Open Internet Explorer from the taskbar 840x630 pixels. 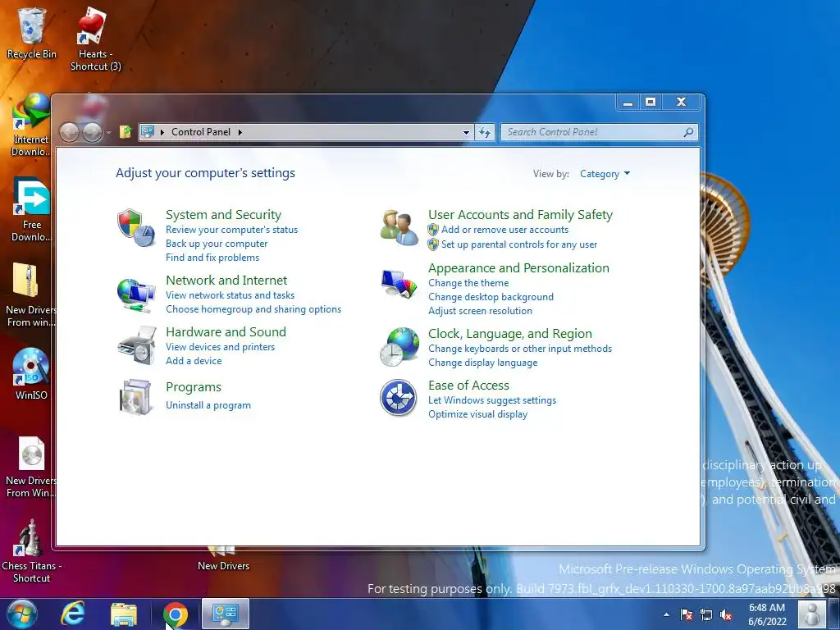73,614
